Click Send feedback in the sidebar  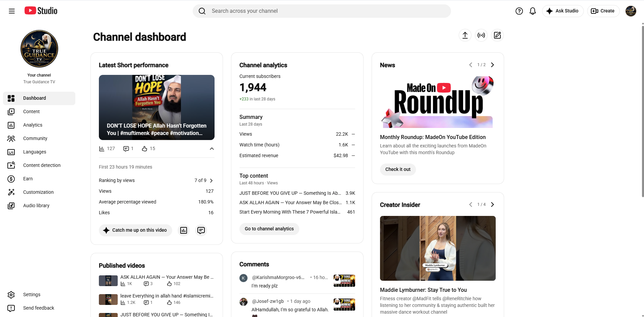click(x=39, y=308)
